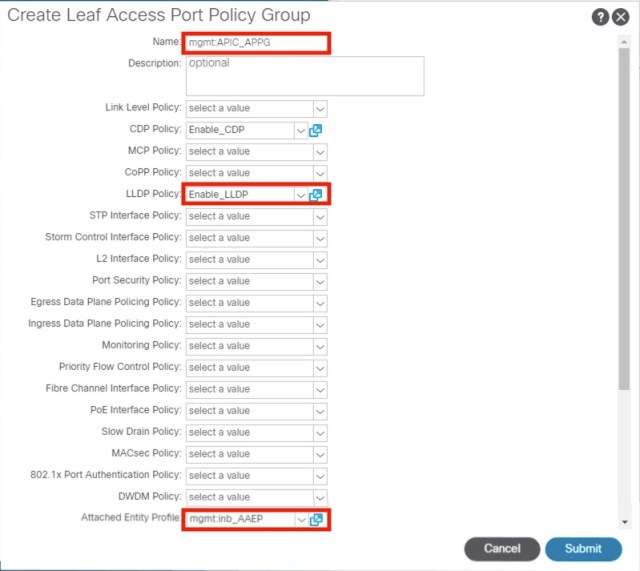
Task: Close the Create Leaf Access Port dialog
Action: [x=620, y=17]
